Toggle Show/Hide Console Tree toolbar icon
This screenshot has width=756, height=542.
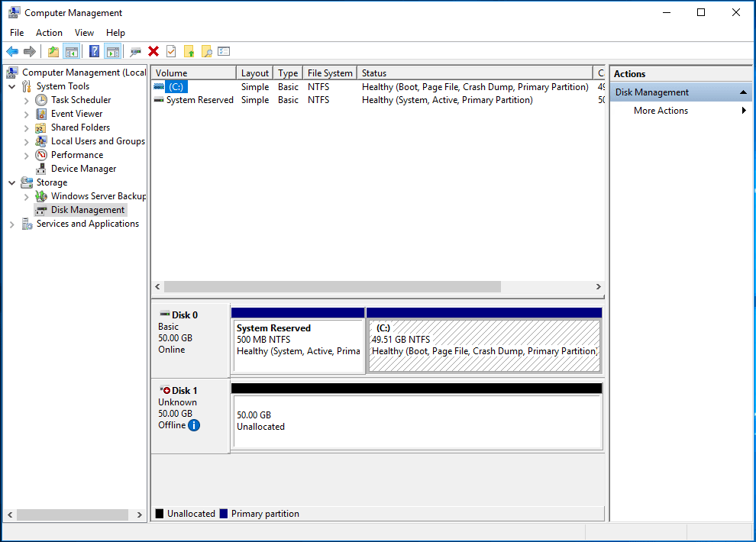coord(72,52)
